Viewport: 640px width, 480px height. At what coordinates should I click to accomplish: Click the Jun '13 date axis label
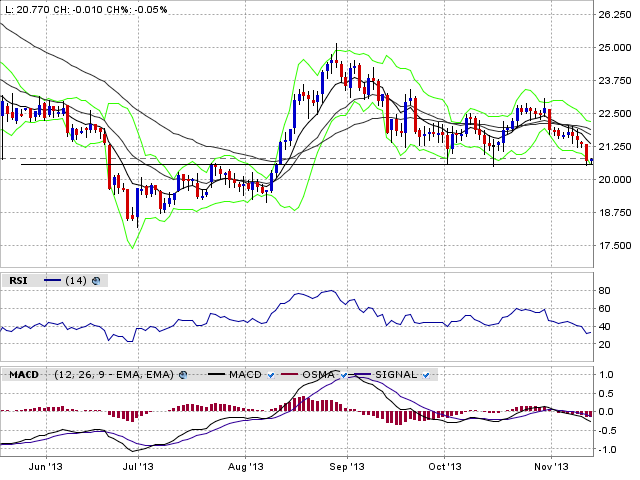pyautogui.click(x=39, y=466)
